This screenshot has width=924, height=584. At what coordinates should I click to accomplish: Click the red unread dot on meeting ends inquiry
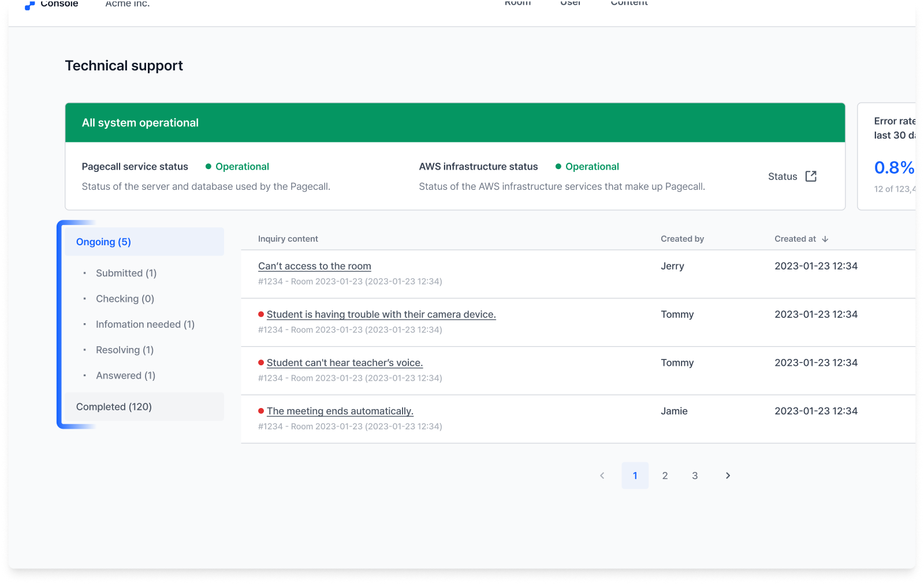[x=261, y=411]
